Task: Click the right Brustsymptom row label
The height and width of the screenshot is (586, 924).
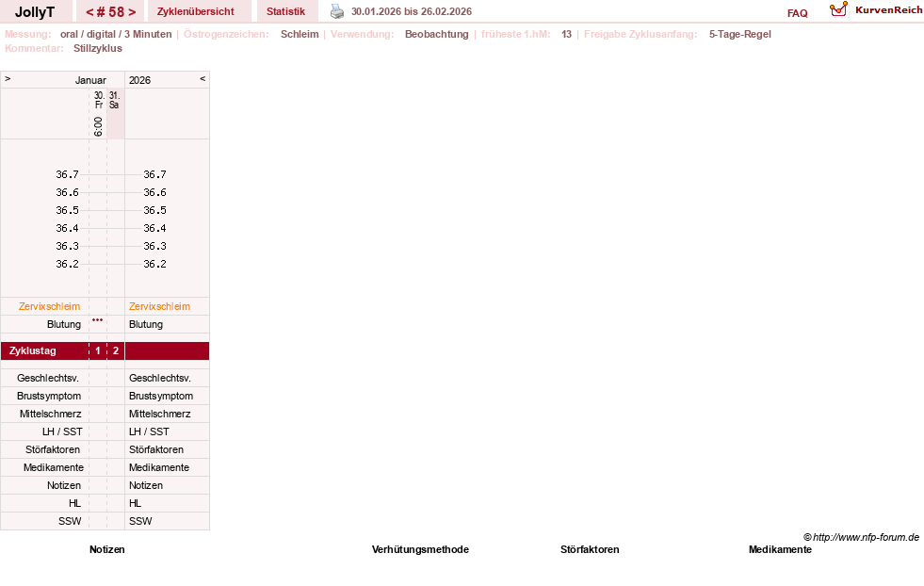Action: [161, 397]
